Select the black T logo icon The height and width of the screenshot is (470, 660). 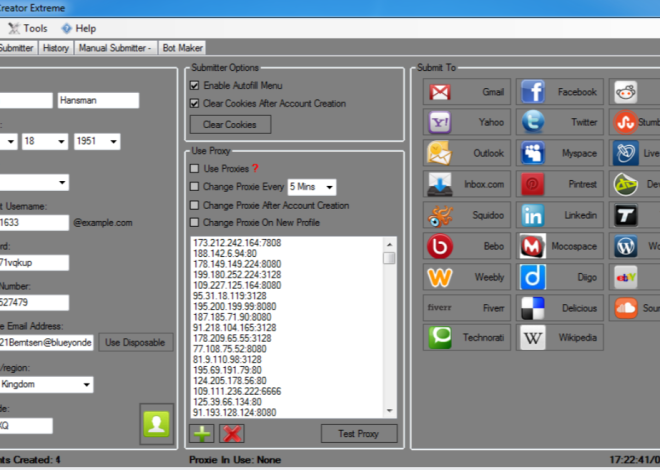[x=626, y=215]
